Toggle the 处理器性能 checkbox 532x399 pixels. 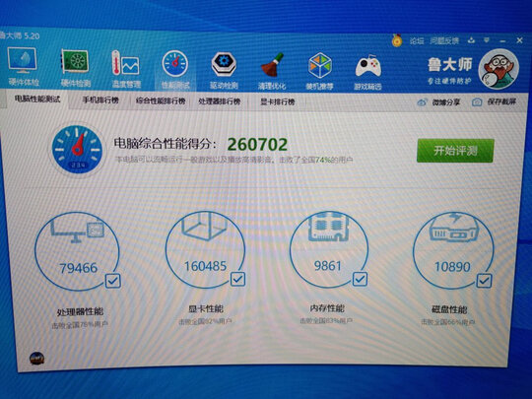pyautogui.click(x=112, y=281)
